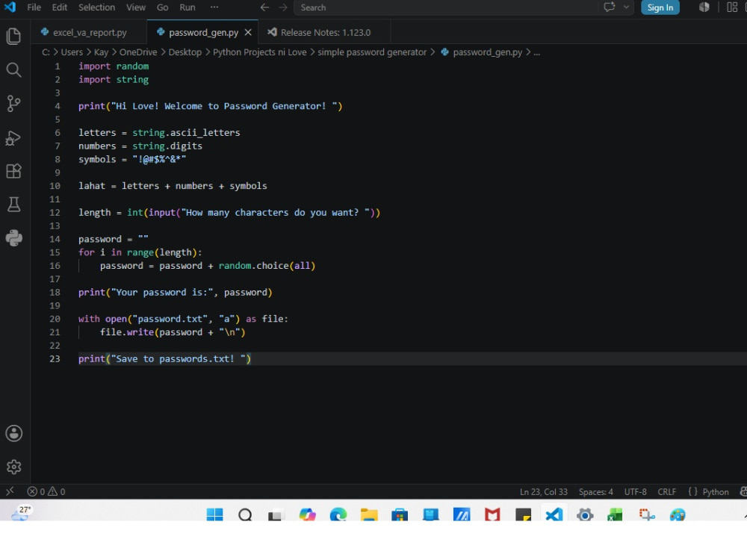Go forward using the navigation arrow

(283, 7)
